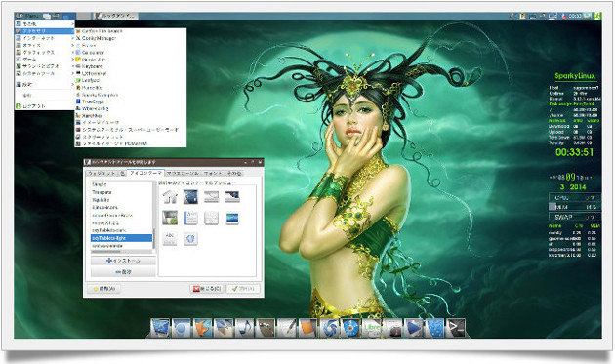Click the 情報 button in the dialog
The image size is (615, 364).
click(x=103, y=289)
